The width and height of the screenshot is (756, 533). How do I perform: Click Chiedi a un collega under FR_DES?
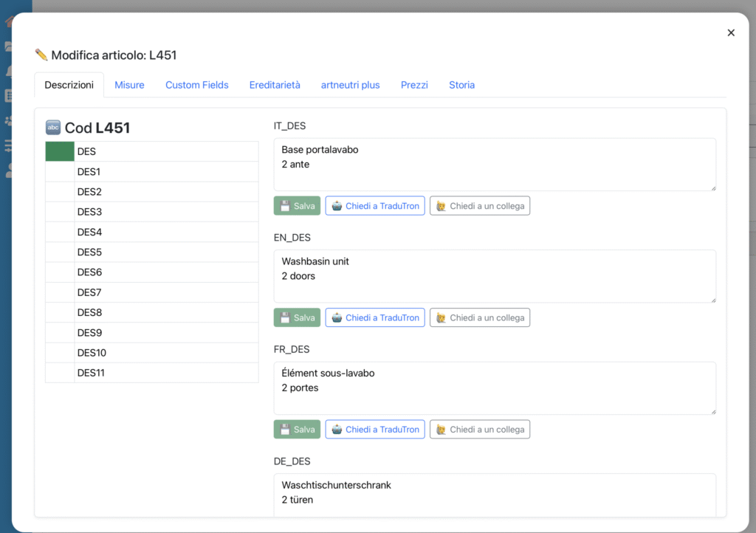pos(480,430)
